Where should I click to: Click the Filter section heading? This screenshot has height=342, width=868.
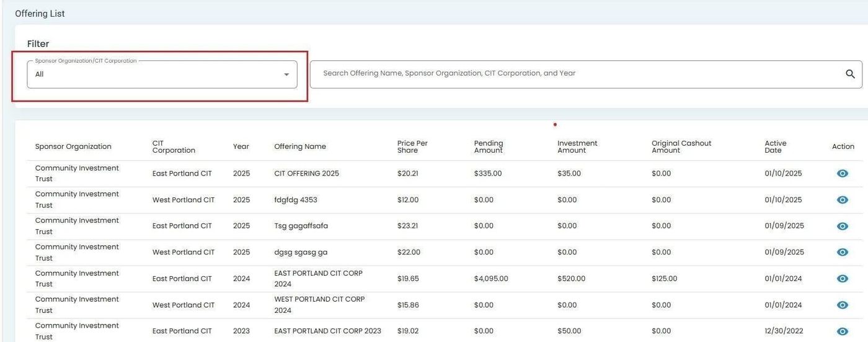[38, 43]
